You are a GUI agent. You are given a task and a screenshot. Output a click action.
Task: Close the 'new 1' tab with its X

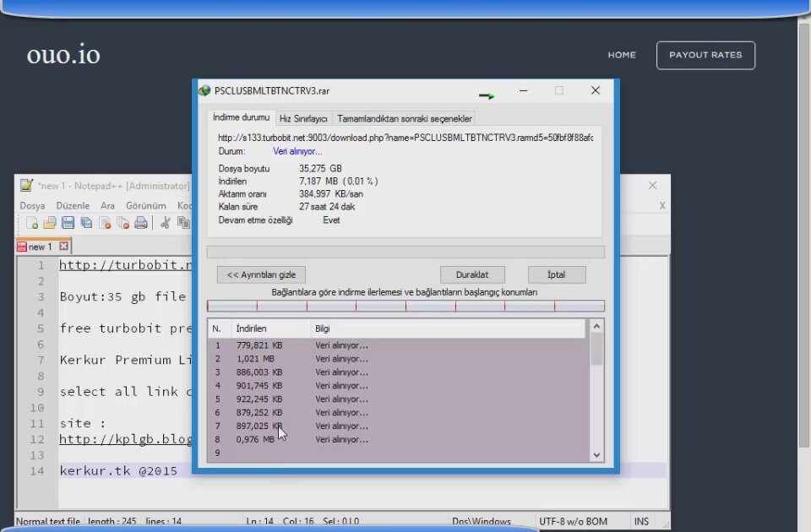coord(63,246)
